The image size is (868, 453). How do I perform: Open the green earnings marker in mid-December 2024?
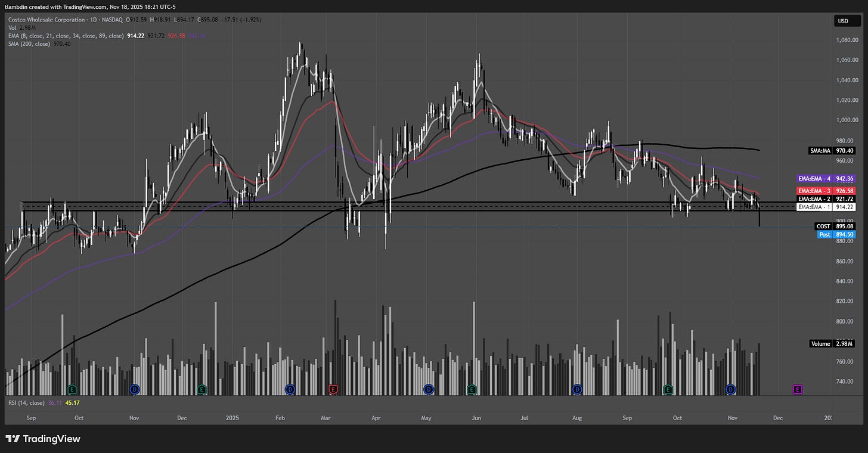[x=201, y=389]
